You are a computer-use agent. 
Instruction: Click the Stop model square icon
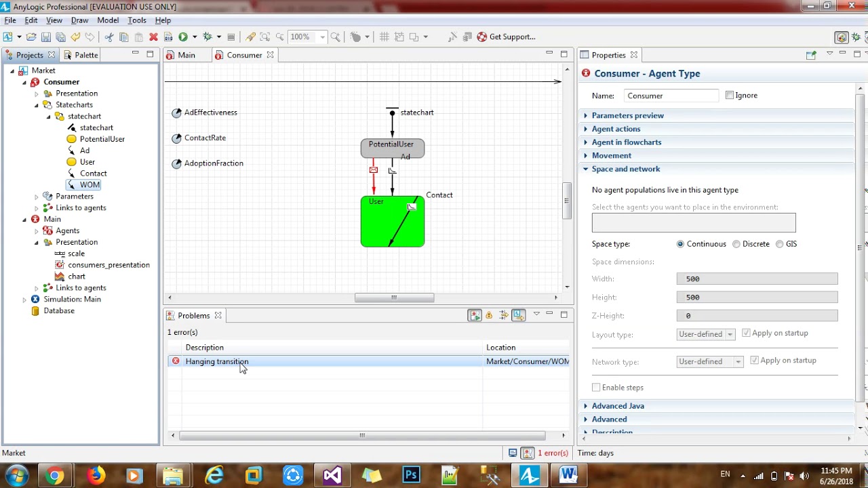[x=231, y=37]
